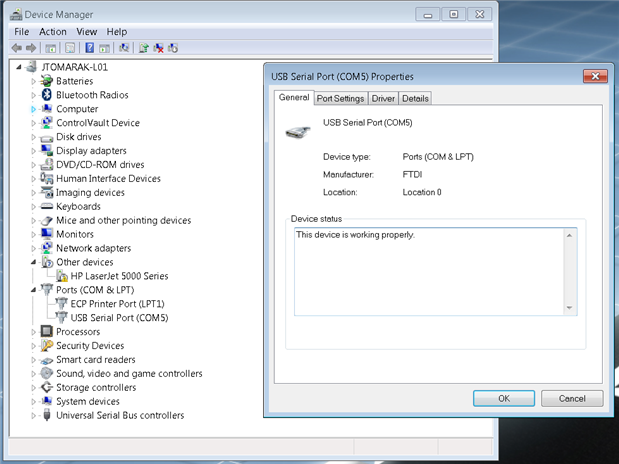Click the Forward arrow in toolbar
The image size is (619, 464).
[31, 48]
